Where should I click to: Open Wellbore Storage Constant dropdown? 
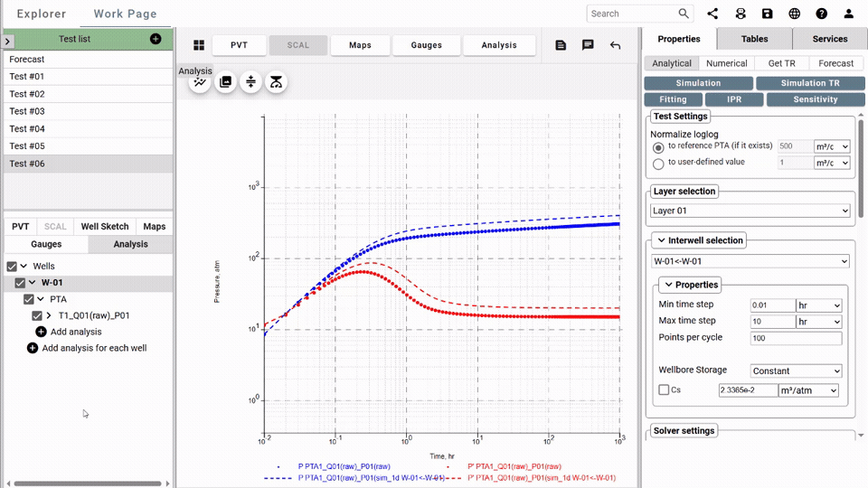[x=796, y=371]
